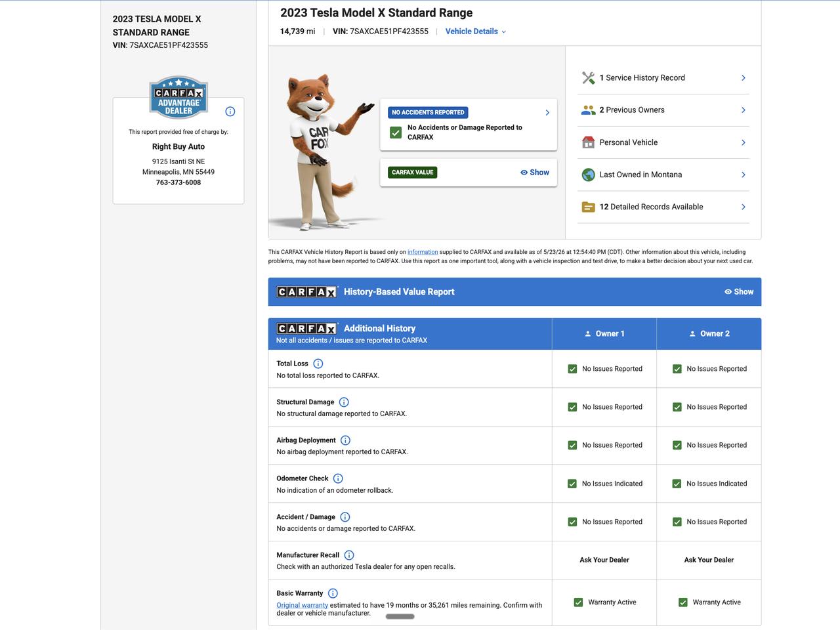The width and height of the screenshot is (840, 630).
Task: Click the CARFAX VALUE badge
Action: (x=413, y=173)
